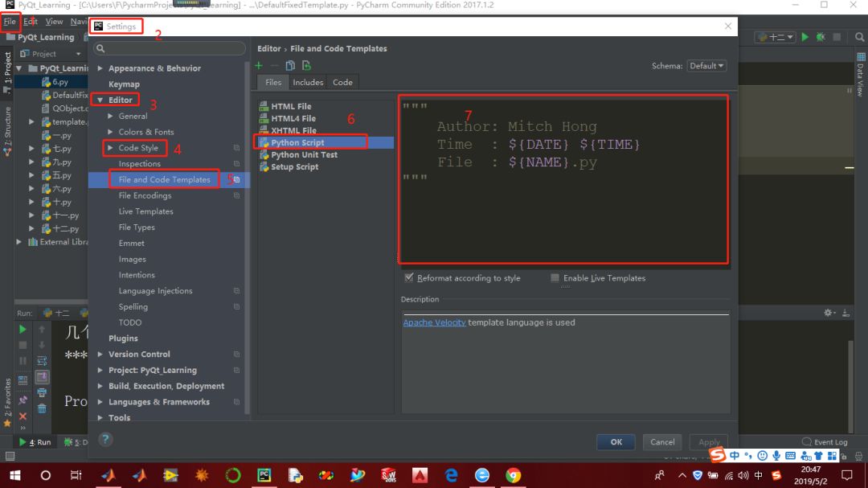Expand the General node
Image resolution: width=868 pixels, height=488 pixels.
(110, 116)
